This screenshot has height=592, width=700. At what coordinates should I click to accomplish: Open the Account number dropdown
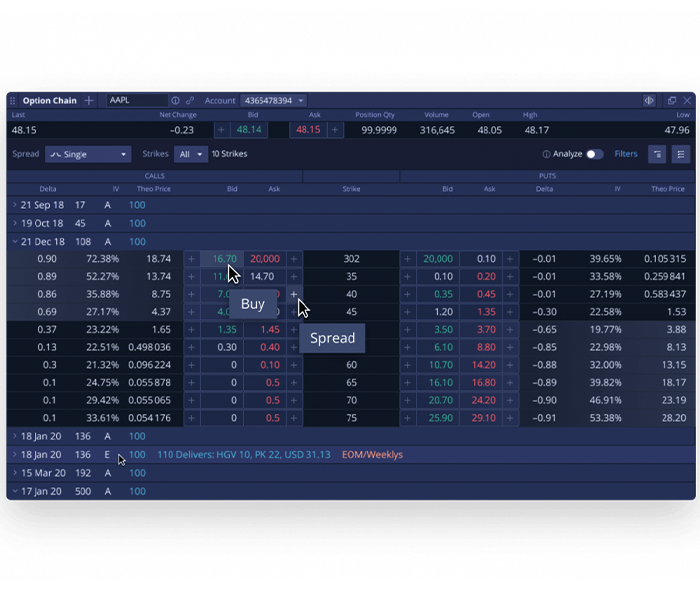coord(273,101)
